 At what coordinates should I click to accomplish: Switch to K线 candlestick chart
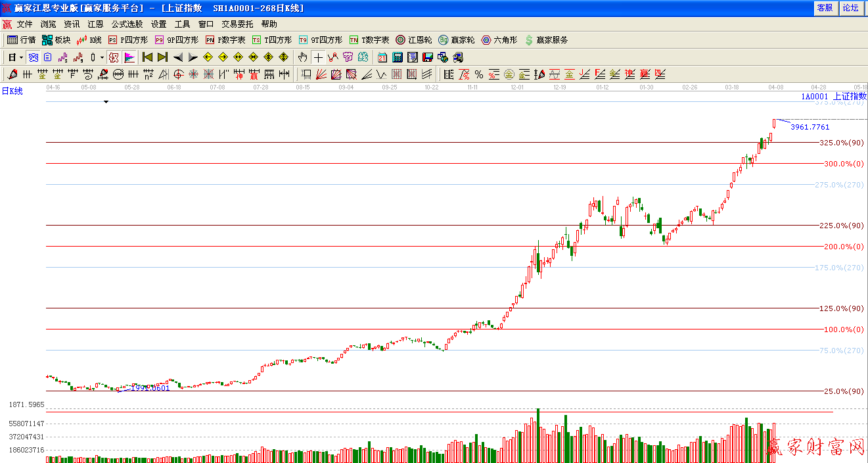89,40
